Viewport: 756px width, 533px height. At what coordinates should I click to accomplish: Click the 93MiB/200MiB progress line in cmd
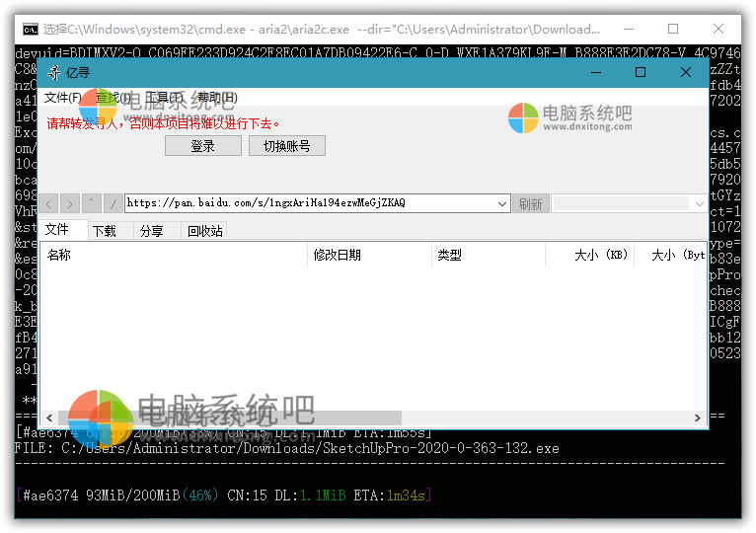tap(224, 495)
